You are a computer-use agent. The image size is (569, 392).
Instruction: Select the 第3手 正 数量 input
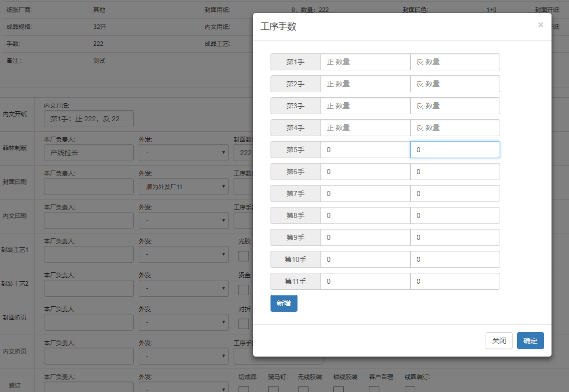365,106
